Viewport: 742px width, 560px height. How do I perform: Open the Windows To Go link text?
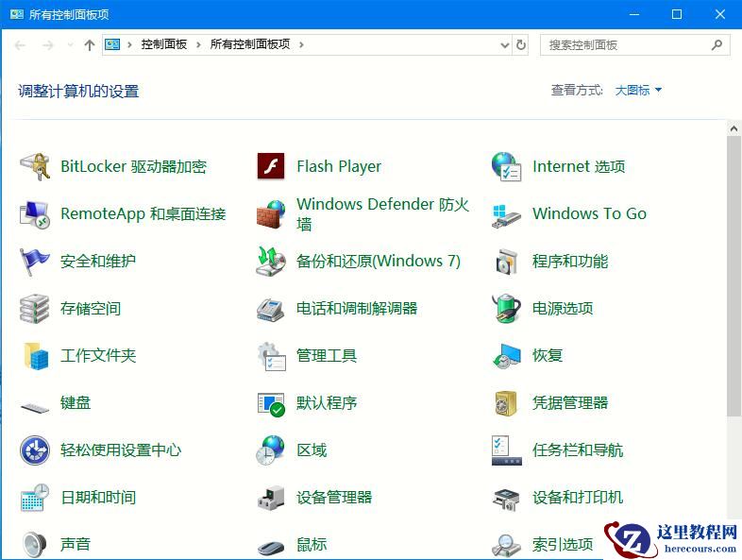589,213
